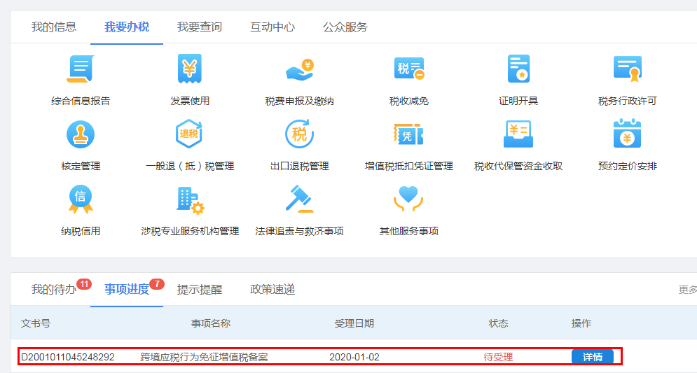This screenshot has height=373, width=697.
Task: Click the red 7 badge on 事项进度
Action: (x=157, y=284)
